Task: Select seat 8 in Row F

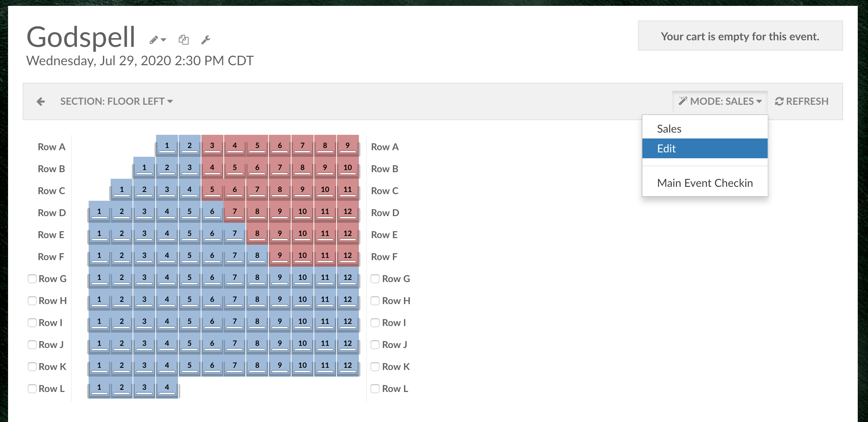Action: 257,256
